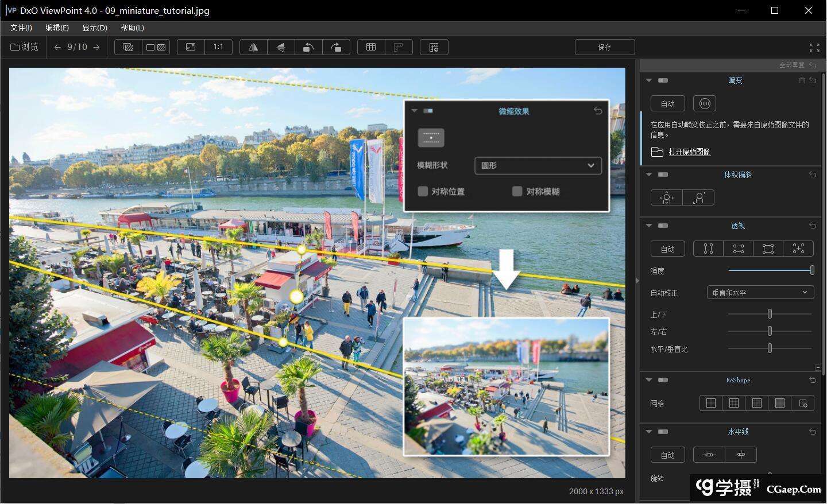Flip the image horizontally using toolbar icon
The width and height of the screenshot is (827, 504).
(253, 47)
